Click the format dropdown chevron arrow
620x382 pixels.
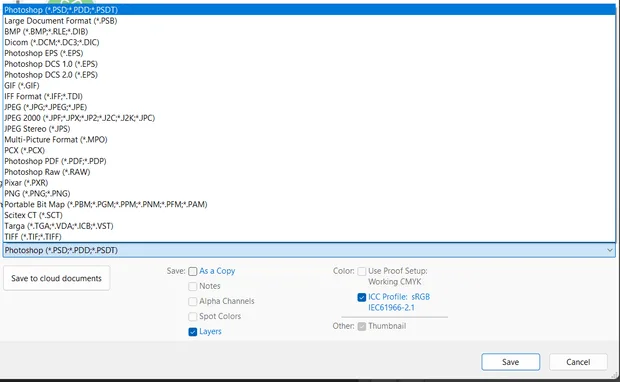pos(609,250)
